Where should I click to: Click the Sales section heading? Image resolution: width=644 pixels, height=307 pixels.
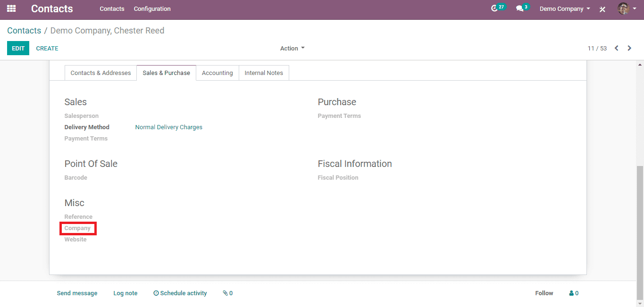75,102
